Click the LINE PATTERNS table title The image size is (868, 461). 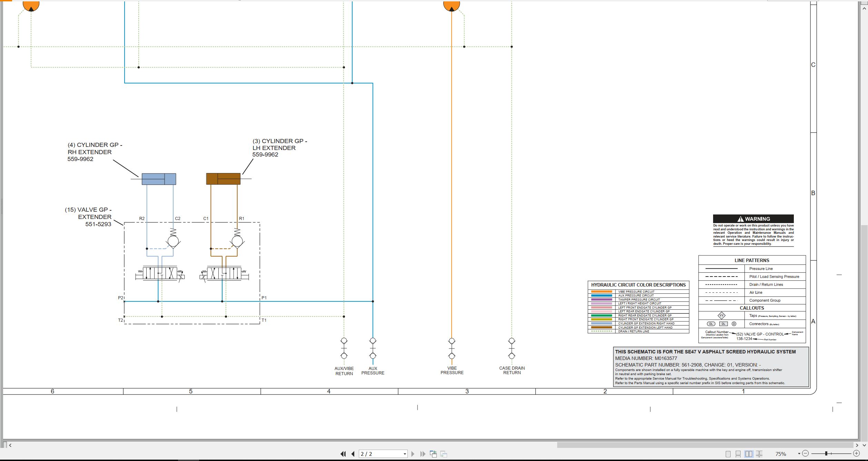point(752,260)
